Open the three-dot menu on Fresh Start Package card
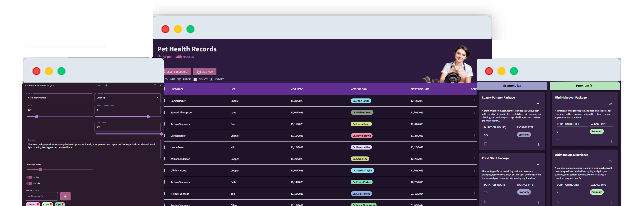The height and width of the screenshot is (206, 644). pyautogui.click(x=538, y=202)
